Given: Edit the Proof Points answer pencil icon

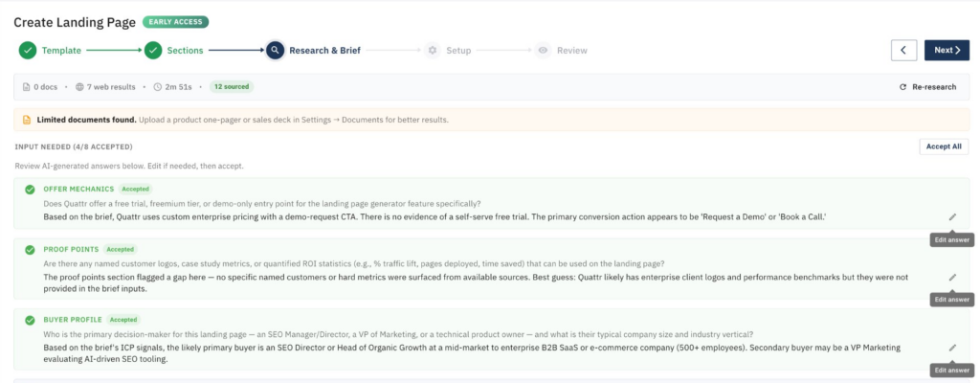Looking at the screenshot, I should 952,277.
